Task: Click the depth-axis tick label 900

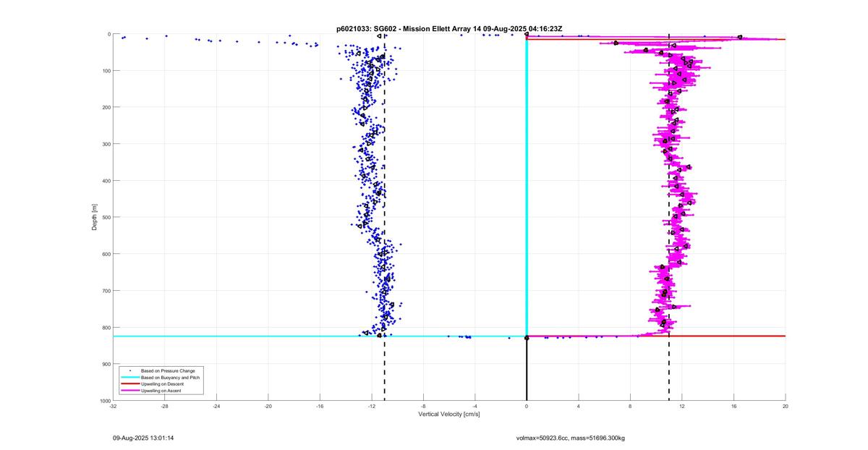Action: click(x=106, y=364)
